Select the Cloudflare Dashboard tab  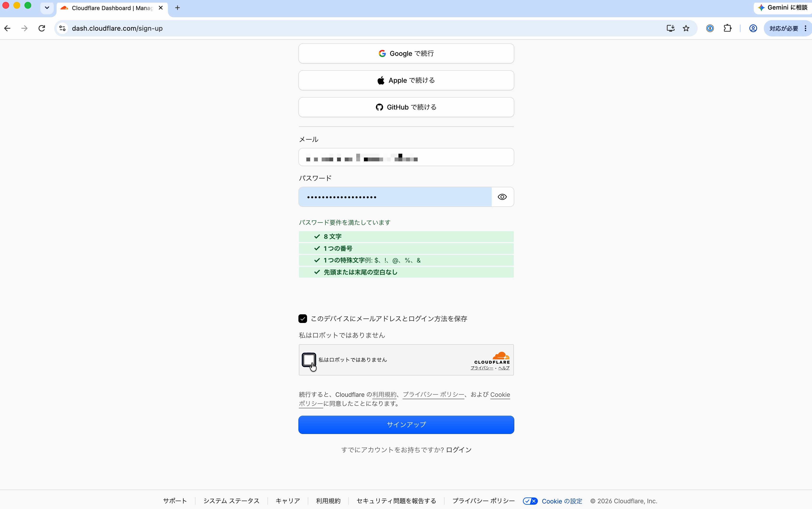[112, 8]
